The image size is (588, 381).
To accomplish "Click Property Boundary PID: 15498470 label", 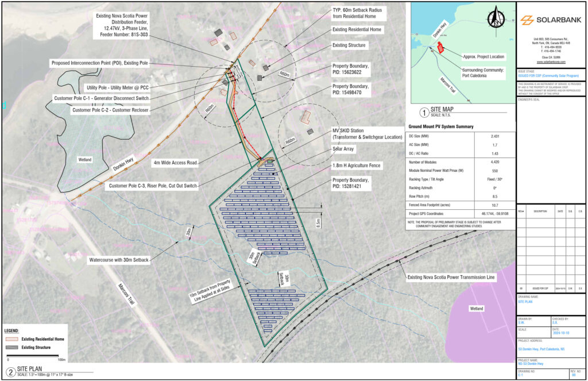I will (351, 89).
